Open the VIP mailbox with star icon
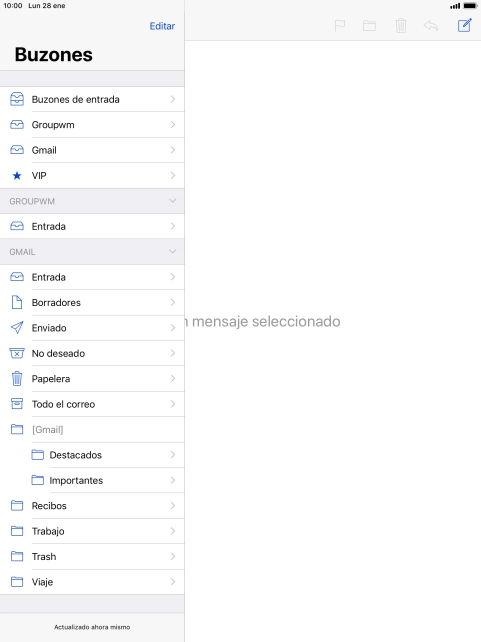481x642 pixels. (92, 176)
